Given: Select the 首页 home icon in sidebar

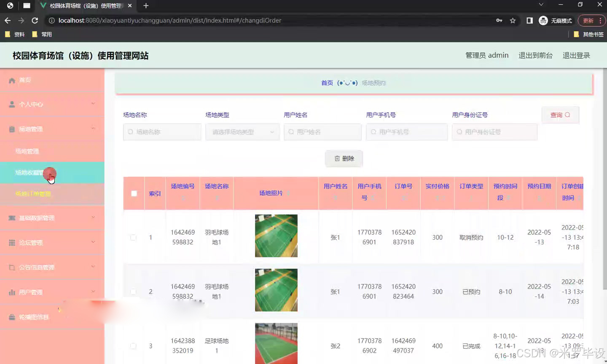Looking at the screenshot, I should pos(12,80).
